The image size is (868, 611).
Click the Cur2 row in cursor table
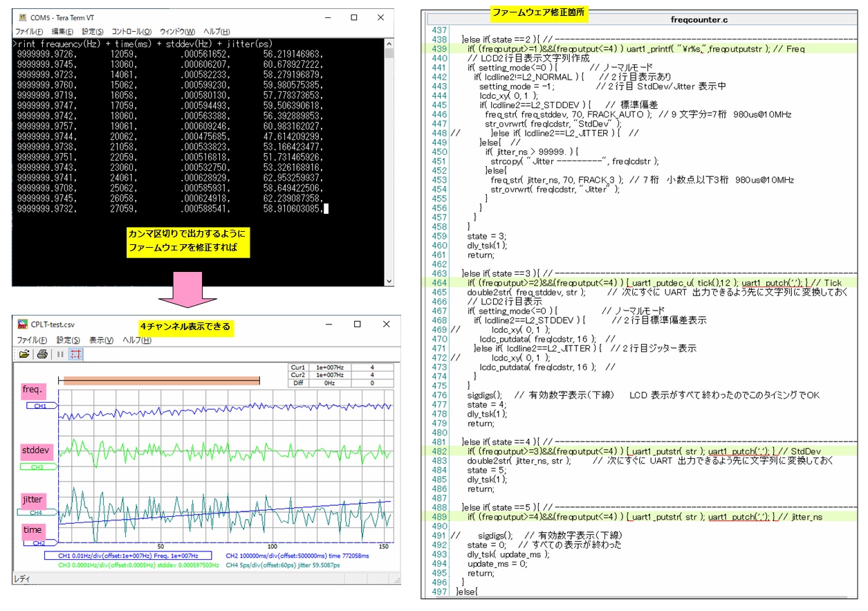pyautogui.click(x=341, y=375)
